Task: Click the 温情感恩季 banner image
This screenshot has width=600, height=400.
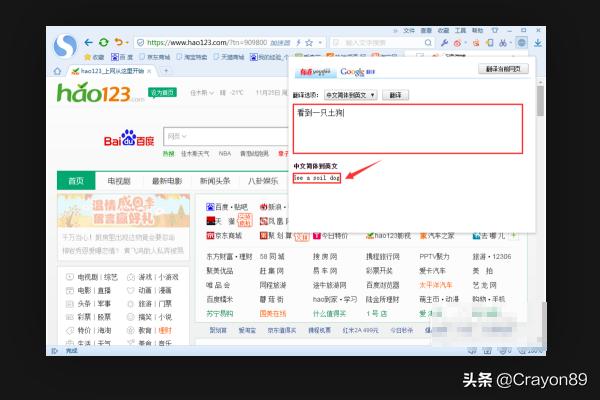Action: click(124, 211)
